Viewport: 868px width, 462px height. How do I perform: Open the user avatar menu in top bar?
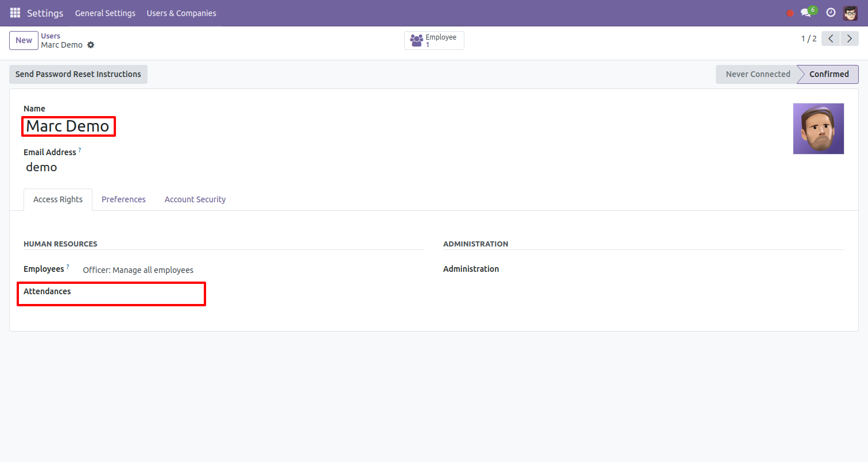[850, 13]
